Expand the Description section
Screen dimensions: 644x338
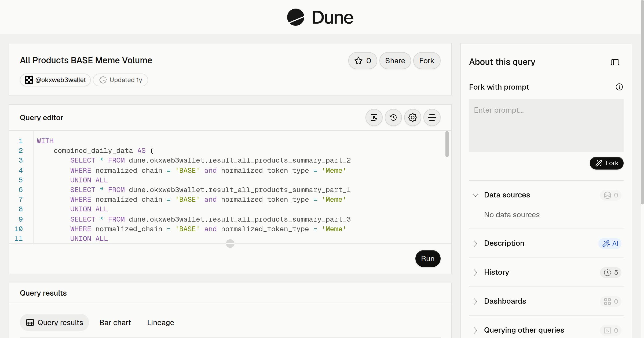(475, 243)
